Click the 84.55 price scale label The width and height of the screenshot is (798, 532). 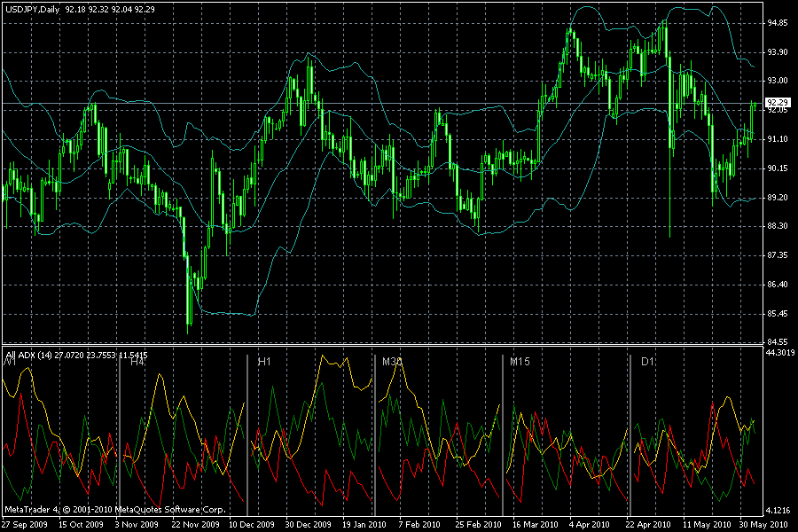(778, 341)
